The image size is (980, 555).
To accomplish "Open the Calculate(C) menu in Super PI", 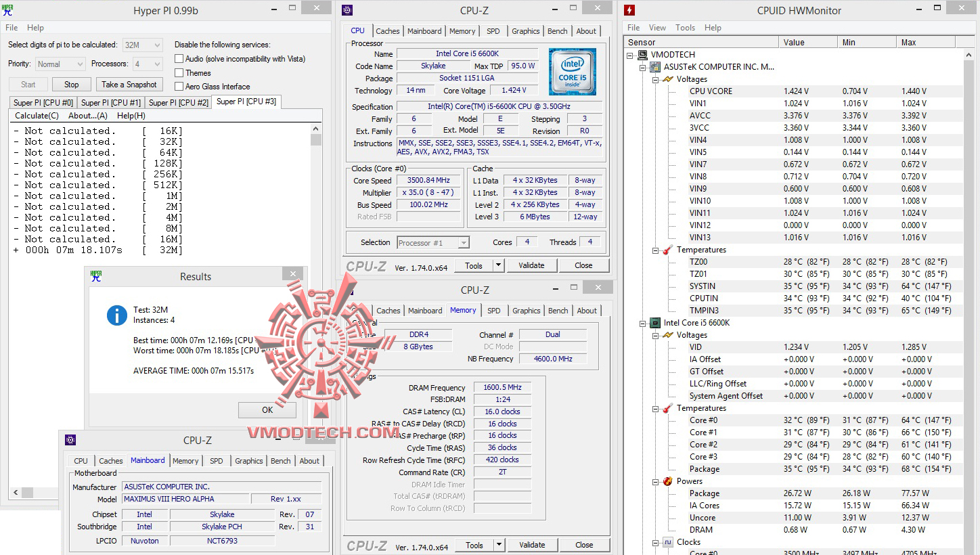I will (x=37, y=116).
